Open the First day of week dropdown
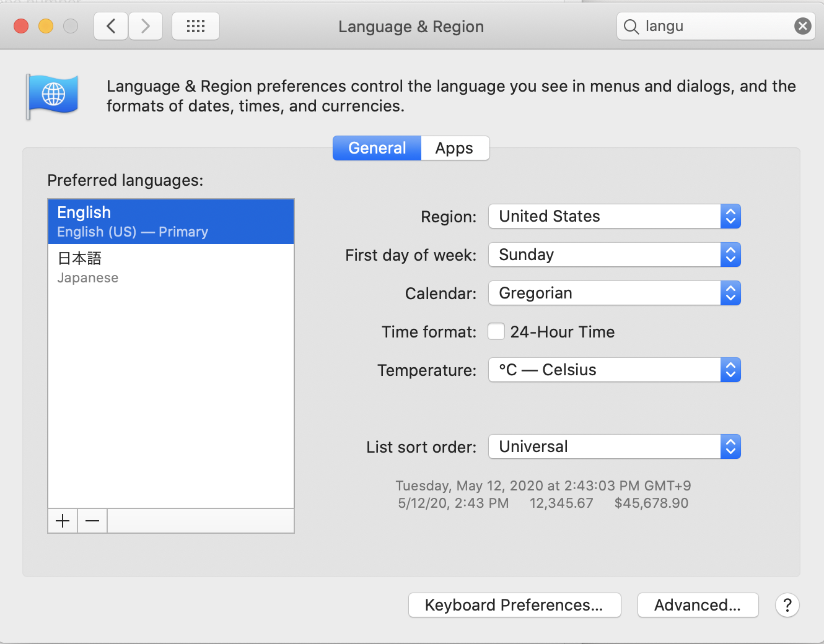824x644 pixels. point(615,255)
